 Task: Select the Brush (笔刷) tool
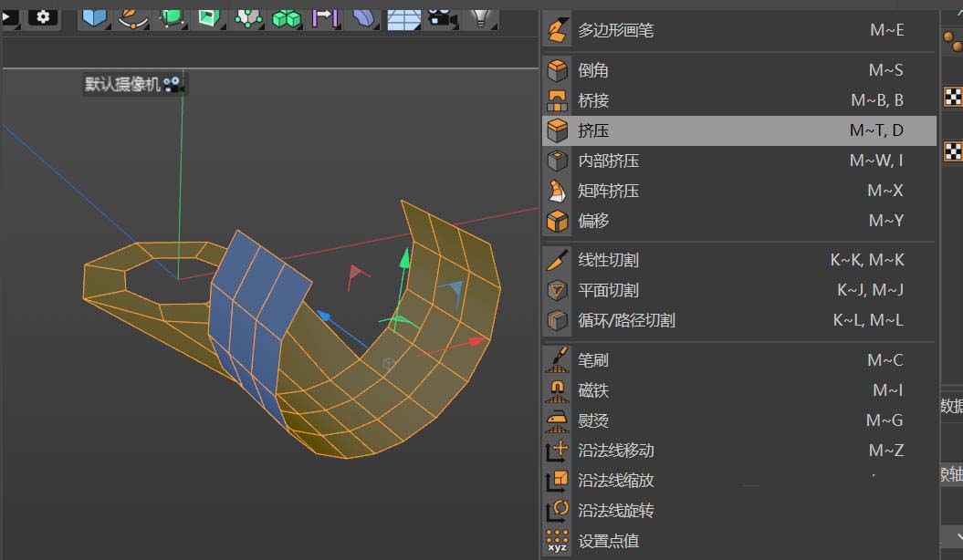pos(593,360)
